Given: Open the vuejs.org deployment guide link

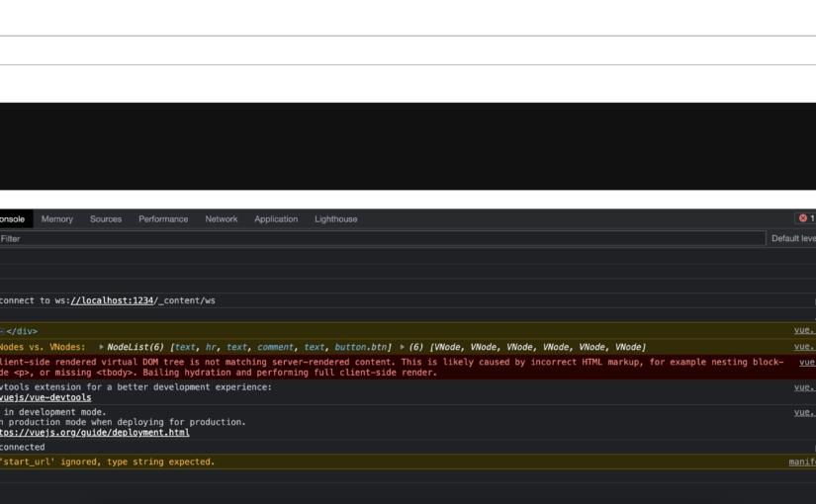Looking at the screenshot, I should click(x=95, y=432).
